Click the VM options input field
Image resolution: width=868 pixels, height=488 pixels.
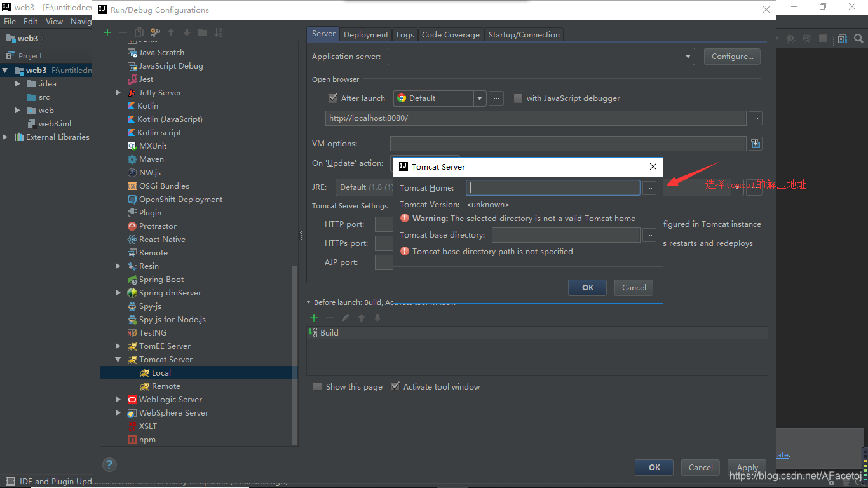[x=568, y=144]
